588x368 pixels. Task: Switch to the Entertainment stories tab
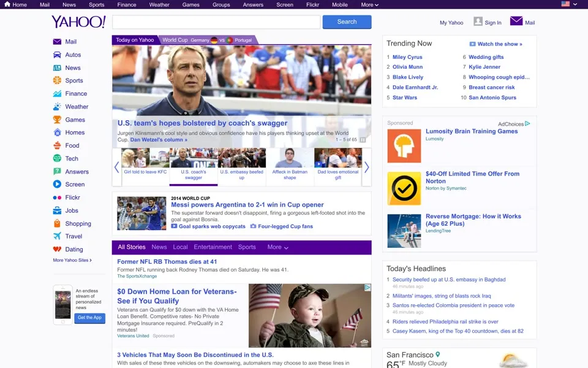(x=213, y=247)
